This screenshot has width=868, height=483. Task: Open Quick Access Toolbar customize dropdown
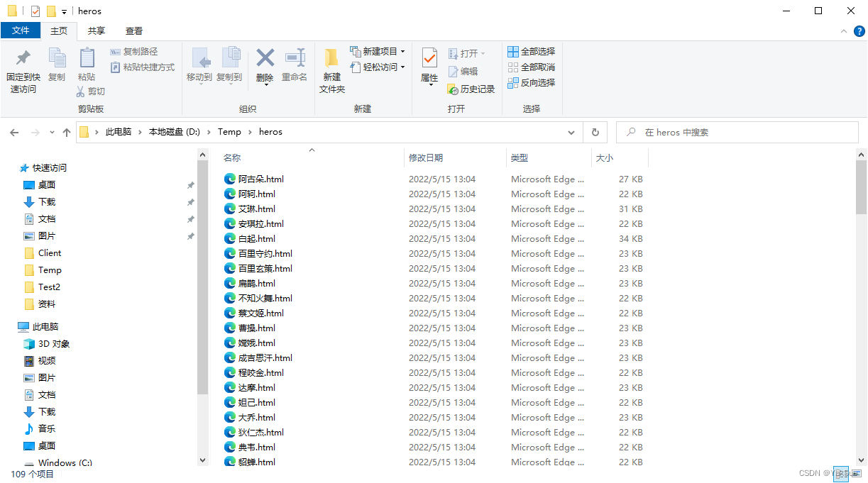point(64,11)
